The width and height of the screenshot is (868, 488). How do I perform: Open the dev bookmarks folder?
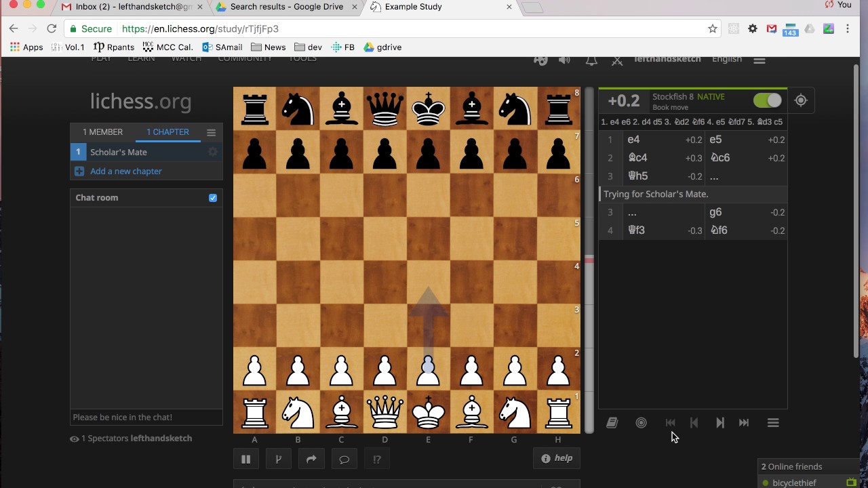click(x=308, y=47)
